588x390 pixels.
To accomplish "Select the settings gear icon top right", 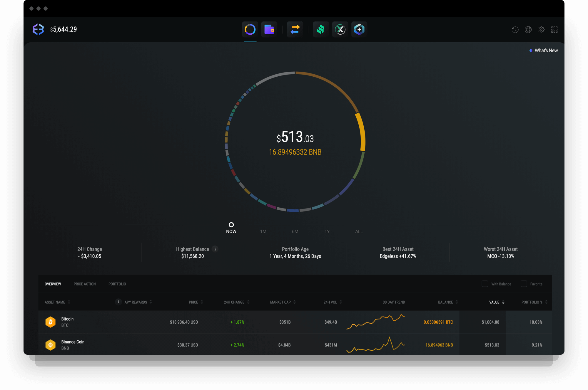I will pyautogui.click(x=541, y=30).
